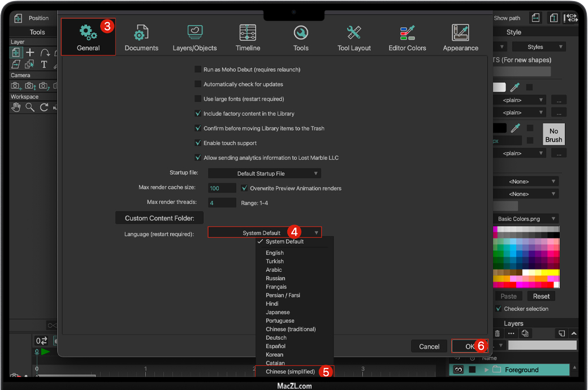Select the Zoom Workspace magnifier tool
This screenshot has width=588, height=390.
pos(30,107)
